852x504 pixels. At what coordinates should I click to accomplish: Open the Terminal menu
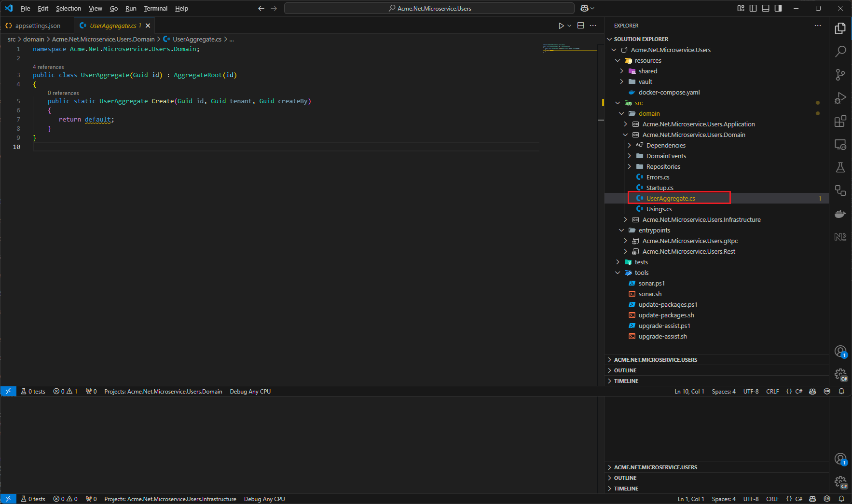click(x=155, y=8)
